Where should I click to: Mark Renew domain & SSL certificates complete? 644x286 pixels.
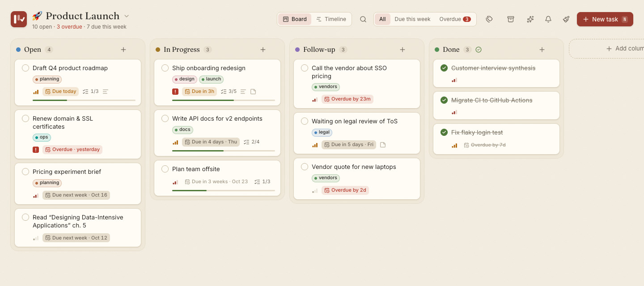point(25,118)
